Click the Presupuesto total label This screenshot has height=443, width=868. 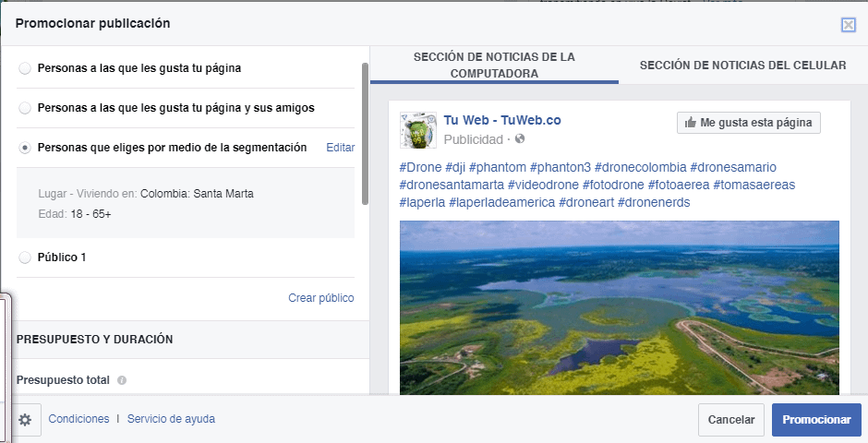(63, 380)
